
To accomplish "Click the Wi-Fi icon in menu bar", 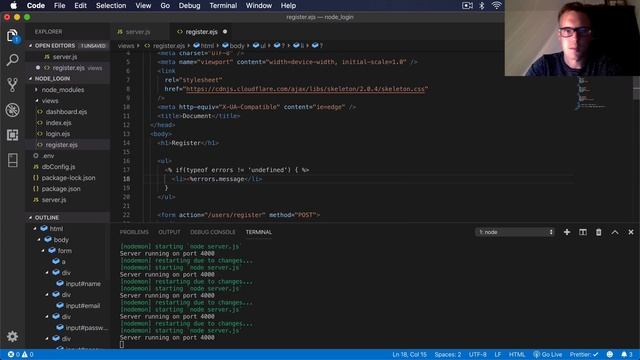I will pyautogui.click(x=496, y=5).
